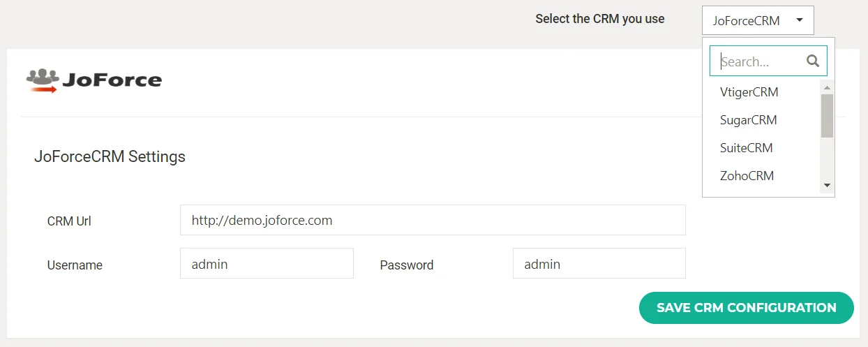Select ZohoCRM from the list
868x347 pixels.
point(747,176)
